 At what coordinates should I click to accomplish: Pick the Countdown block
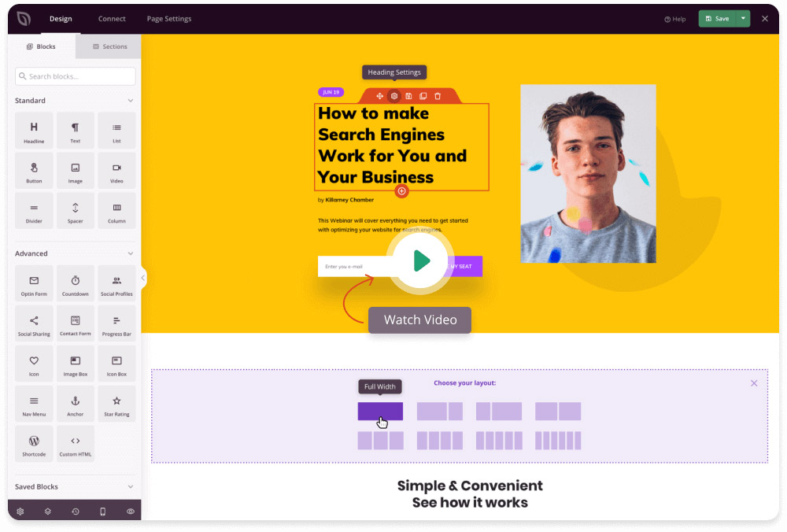pyautogui.click(x=76, y=284)
